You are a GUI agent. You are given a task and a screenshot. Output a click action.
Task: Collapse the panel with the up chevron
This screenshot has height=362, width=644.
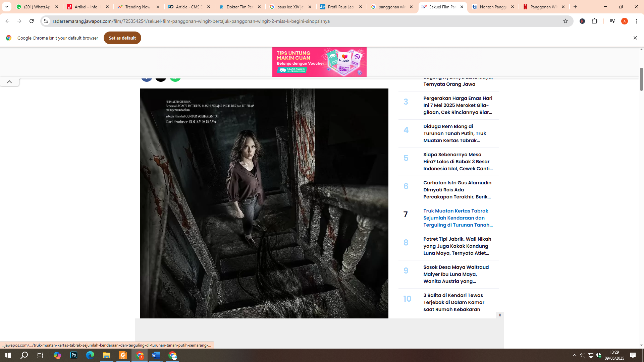click(x=9, y=82)
